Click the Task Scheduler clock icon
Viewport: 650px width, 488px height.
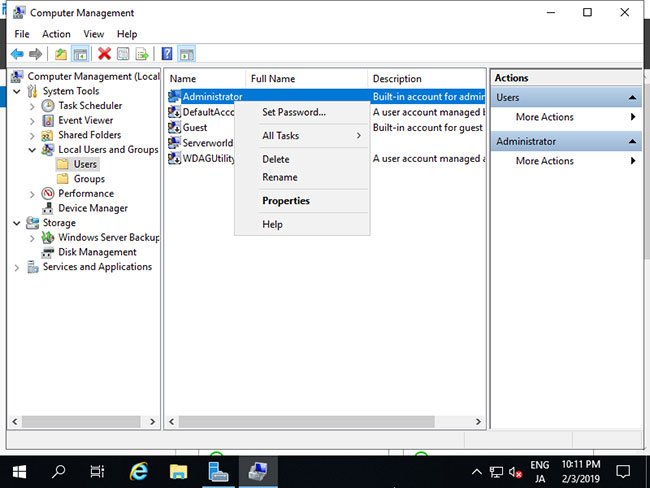click(48, 106)
